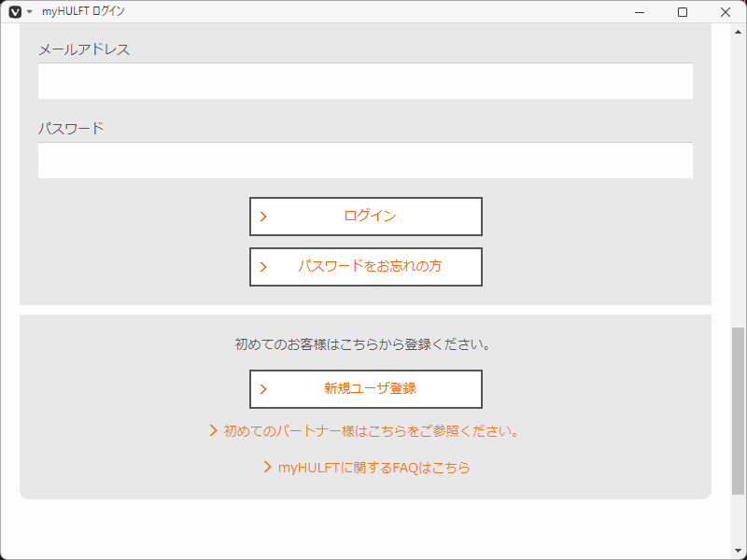Open the 初めてのパートナー様 link

(371, 431)
